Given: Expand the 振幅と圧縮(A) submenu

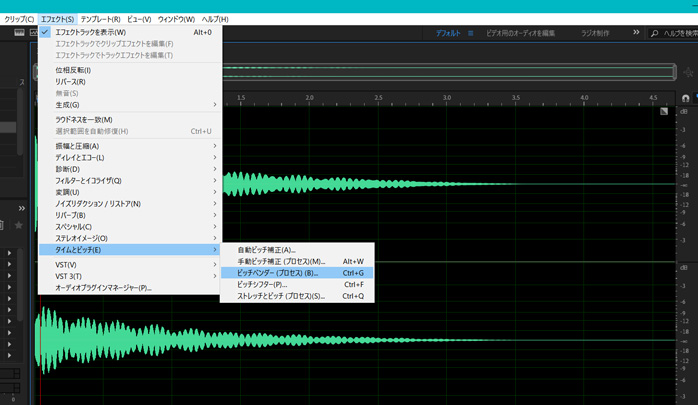Looking at the screenshot, I should 78,146.
